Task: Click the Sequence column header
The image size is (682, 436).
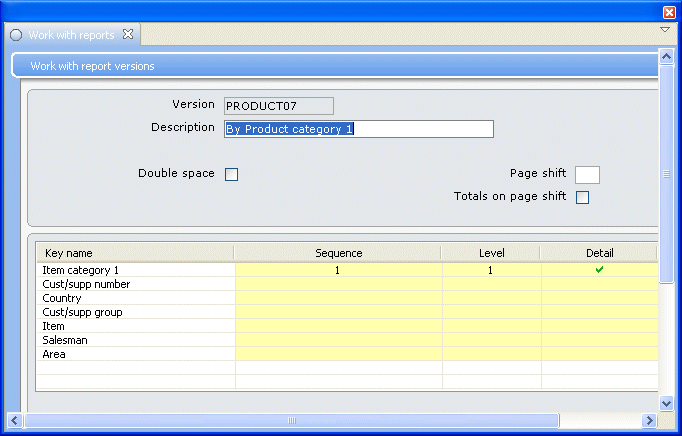Action: coord(338,253)
